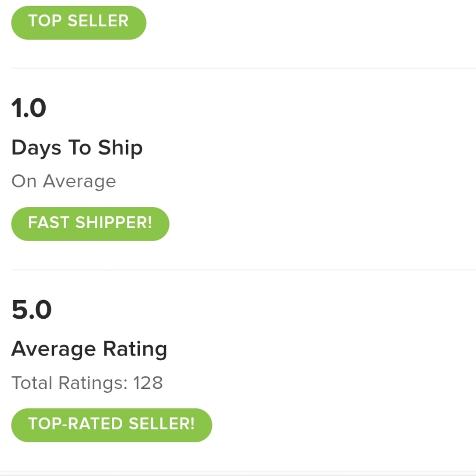Click the divider below TOP-RATED SELLER! badge
Screen dimensions: 476x476
[x=238, y=471]
